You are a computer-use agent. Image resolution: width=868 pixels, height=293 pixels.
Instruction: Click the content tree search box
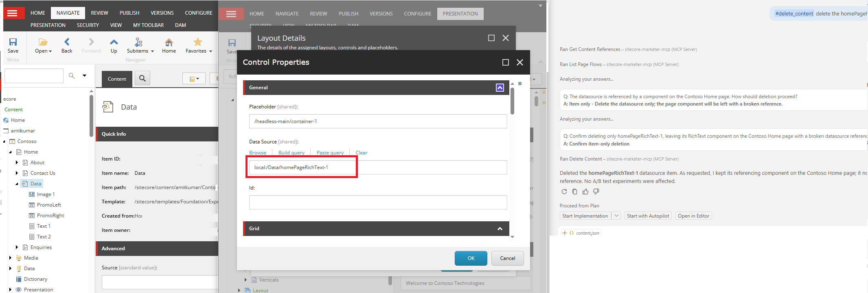[x=34, y=76]
